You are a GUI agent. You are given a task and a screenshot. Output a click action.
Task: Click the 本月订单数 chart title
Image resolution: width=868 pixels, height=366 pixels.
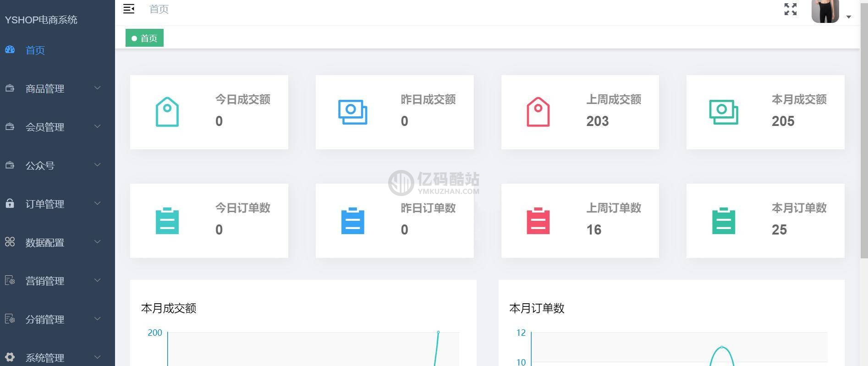coord(537,308)
